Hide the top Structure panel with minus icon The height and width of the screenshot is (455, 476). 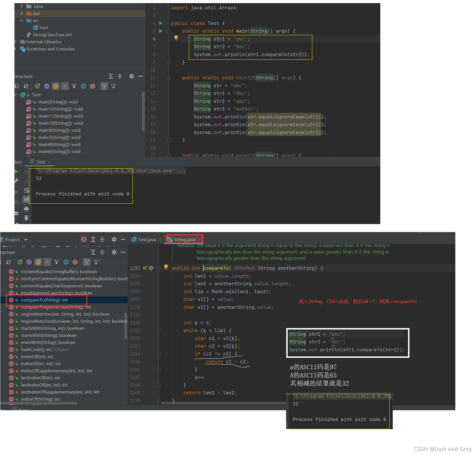[x=141, y=76]
